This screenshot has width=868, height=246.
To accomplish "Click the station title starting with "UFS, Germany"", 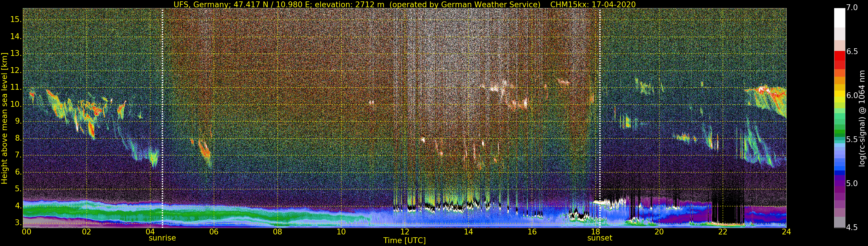I will [x=357, y=4].
